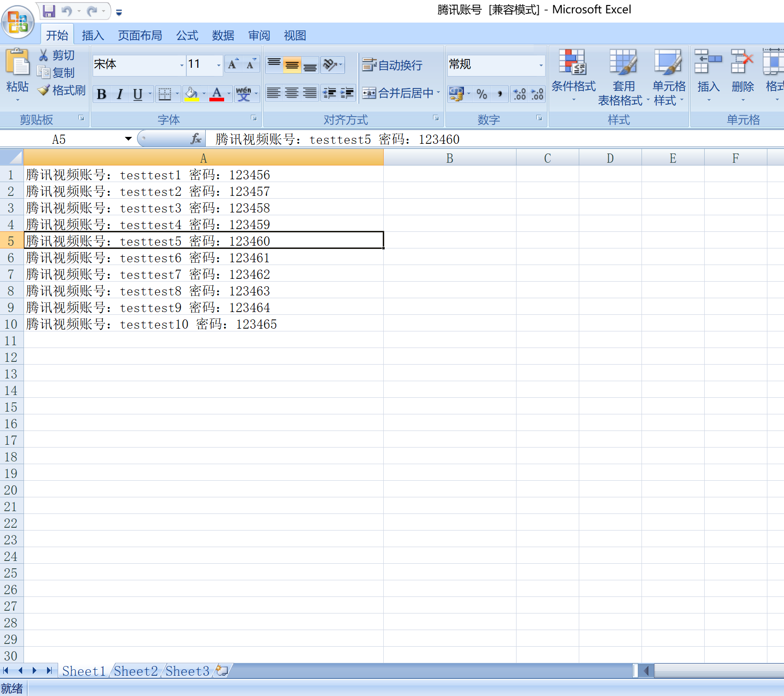Click the Office button logo
This screenshot has height=696, width=784.
coord(18,22)
